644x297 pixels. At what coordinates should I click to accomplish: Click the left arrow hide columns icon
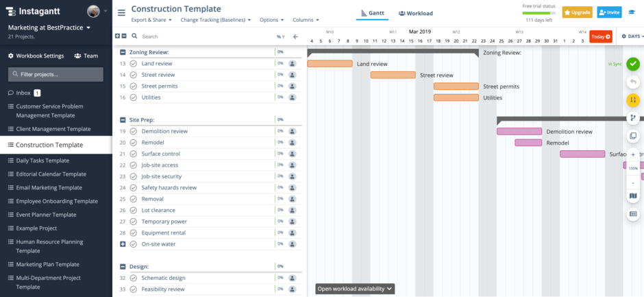click(x=295, y=36)
